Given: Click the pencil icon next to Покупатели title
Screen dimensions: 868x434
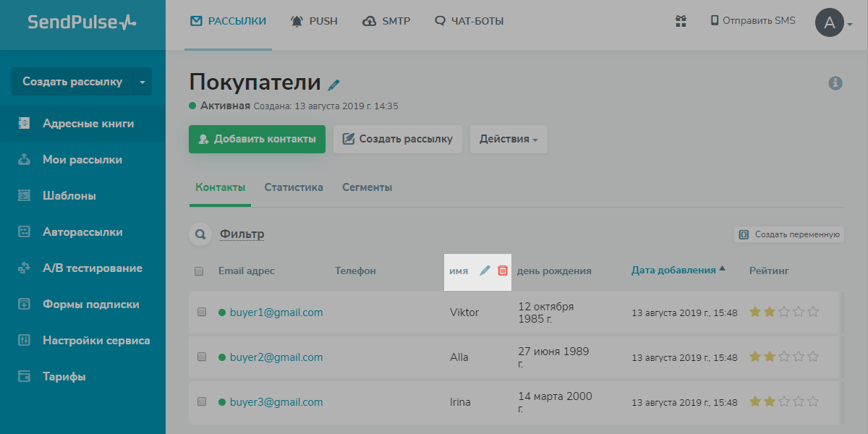Looking at the screenshot, I should pos(333,85).
